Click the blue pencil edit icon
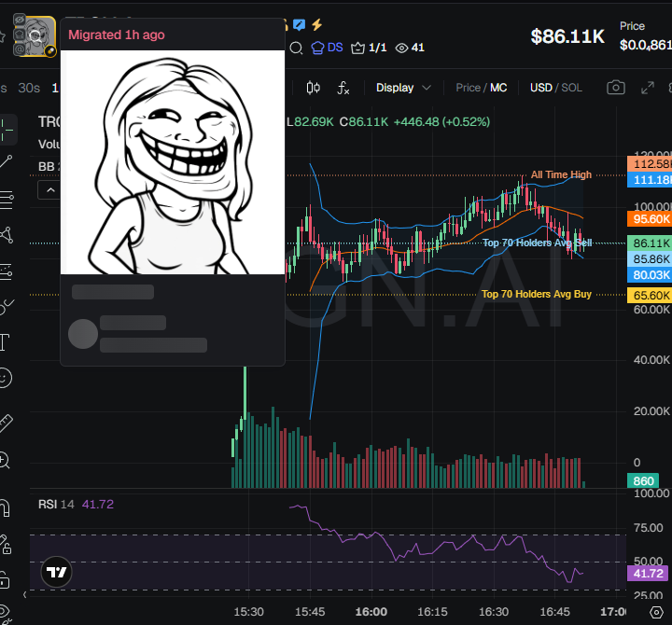672x625 pixels. tap(300, 25)
